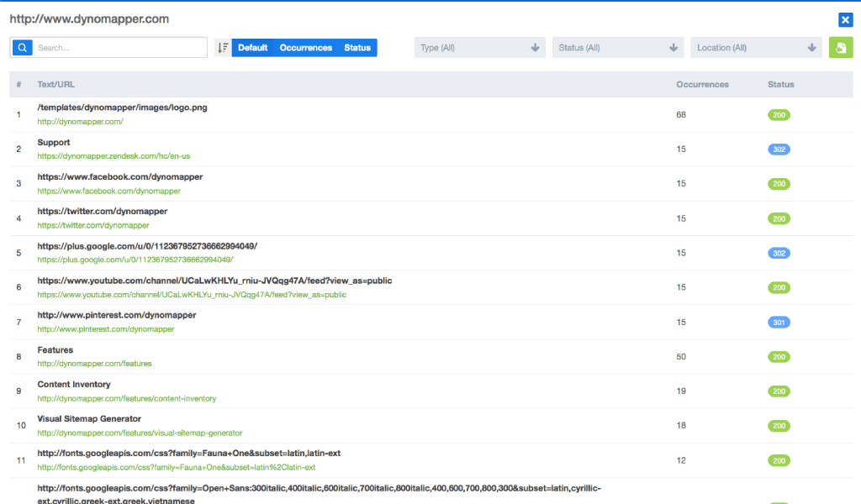Open the dynomapper.zendesk.com support link
This screenshot has height=504, width=861.
point(114,156)
